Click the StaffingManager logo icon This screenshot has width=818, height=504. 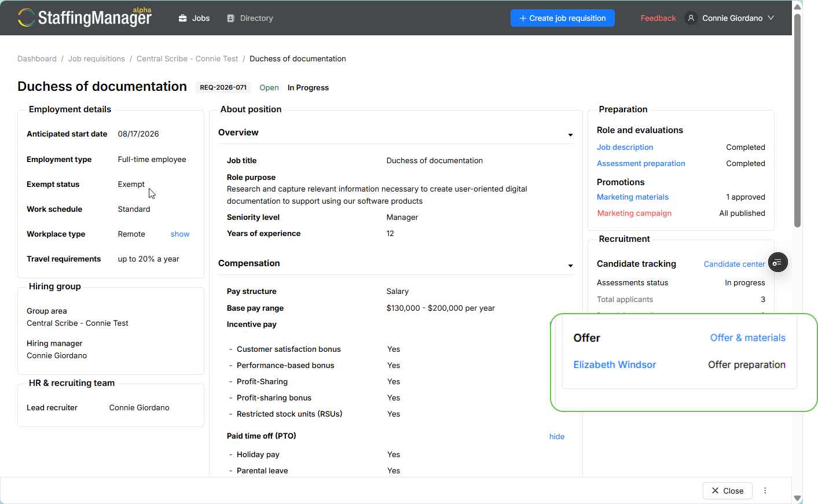point(26,17)
